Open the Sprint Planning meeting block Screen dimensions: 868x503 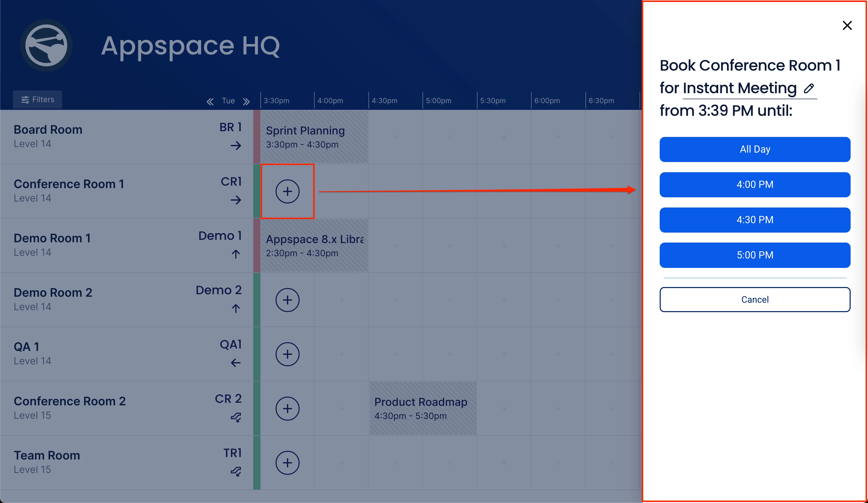[x=314, y=137]
